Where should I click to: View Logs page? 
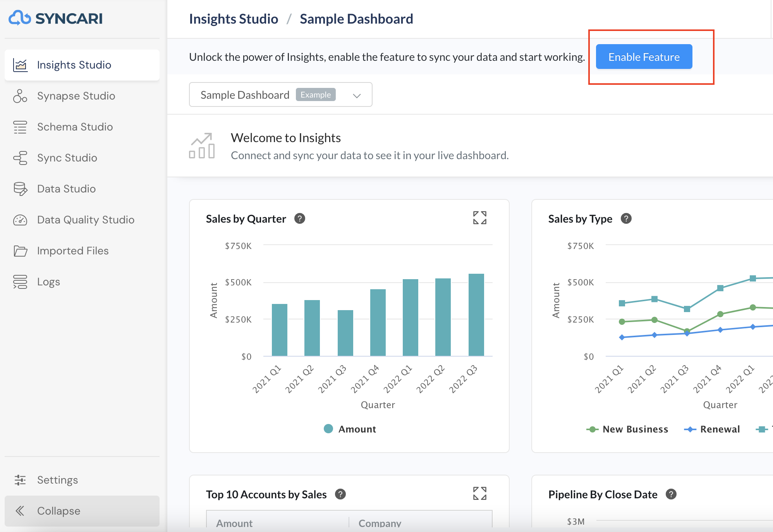[x=82, y=281]
